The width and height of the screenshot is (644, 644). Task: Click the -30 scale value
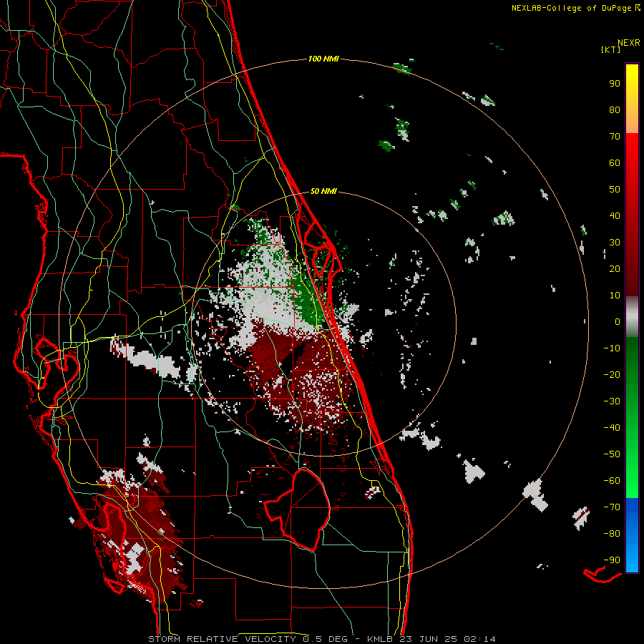point(612,401)
